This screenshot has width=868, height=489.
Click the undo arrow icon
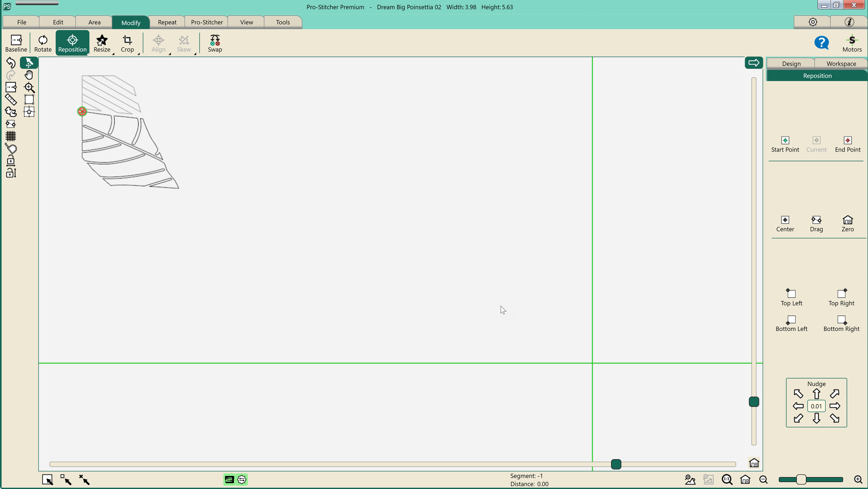tap(11, 63)
